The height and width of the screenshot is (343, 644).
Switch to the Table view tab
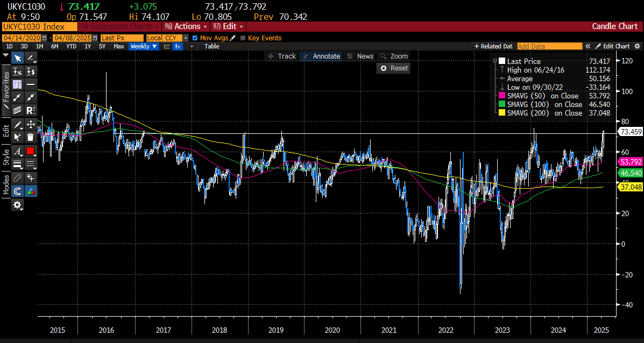click(212, 46)
